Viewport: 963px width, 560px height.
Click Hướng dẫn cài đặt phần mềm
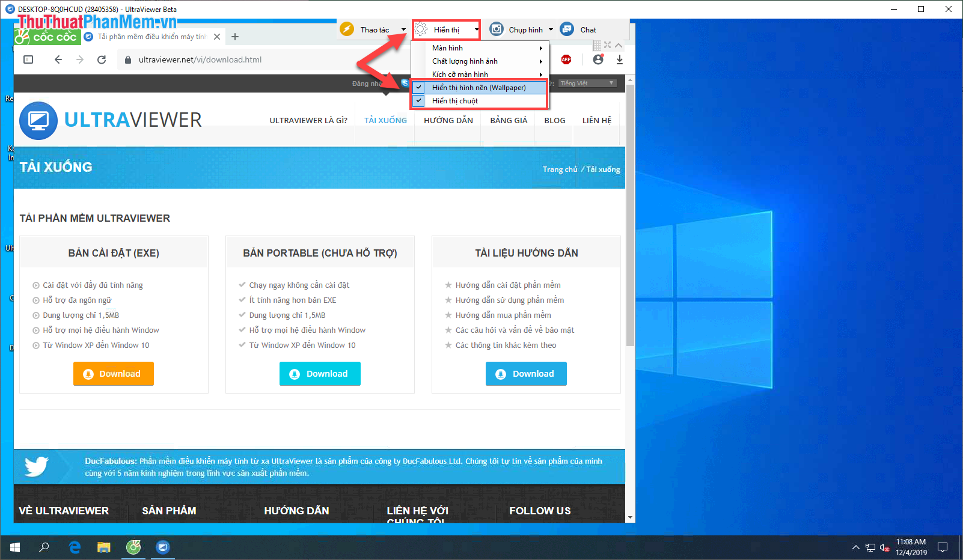point(508,285)
